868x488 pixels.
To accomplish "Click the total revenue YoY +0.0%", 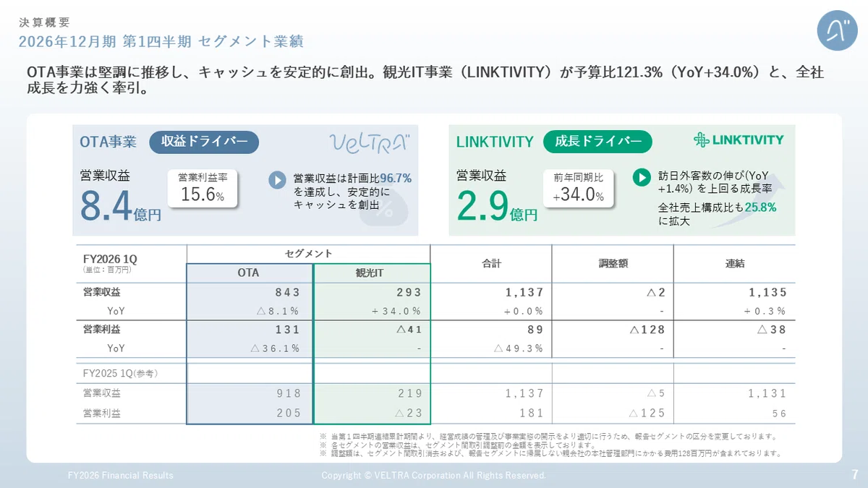I will (x=523, y=312).
